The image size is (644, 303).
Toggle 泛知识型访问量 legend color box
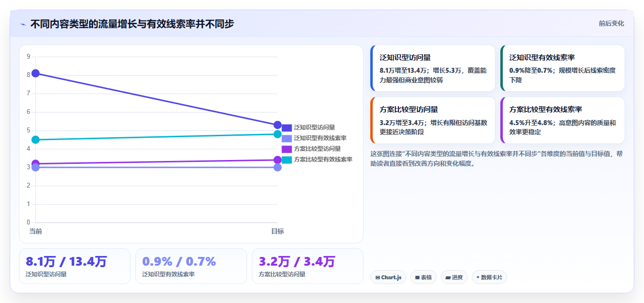coord(287,128)
